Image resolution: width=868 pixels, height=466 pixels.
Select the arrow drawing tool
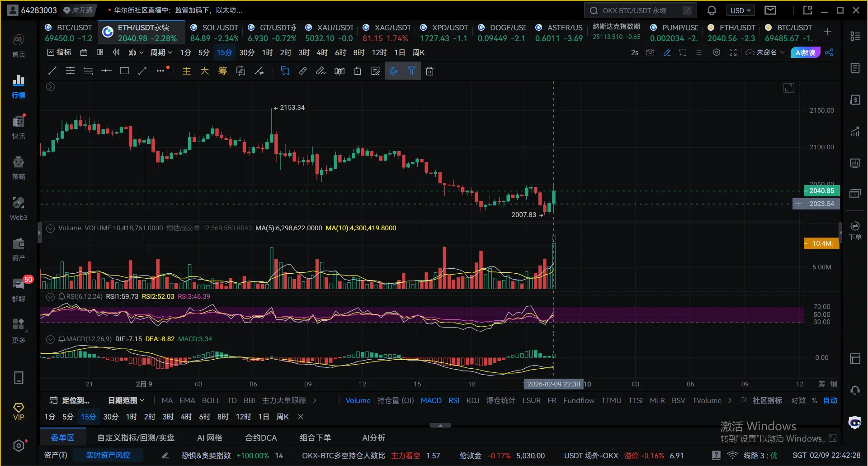(x=142, y=71)
